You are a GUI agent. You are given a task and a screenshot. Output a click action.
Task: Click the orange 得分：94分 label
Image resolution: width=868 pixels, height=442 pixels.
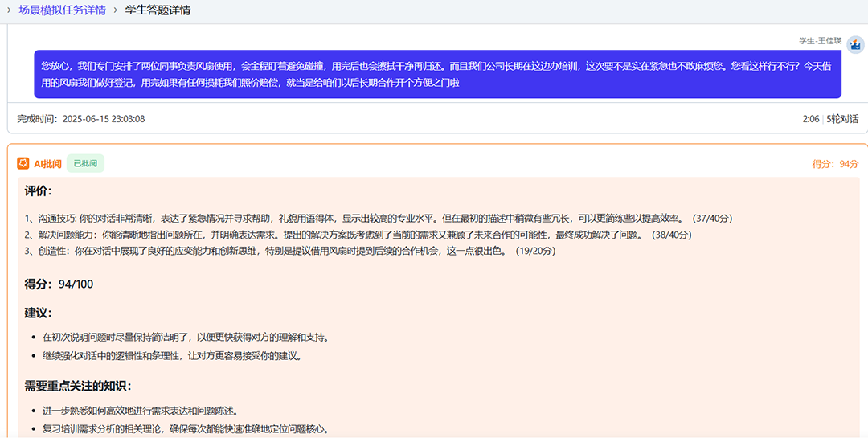(835, 164)
